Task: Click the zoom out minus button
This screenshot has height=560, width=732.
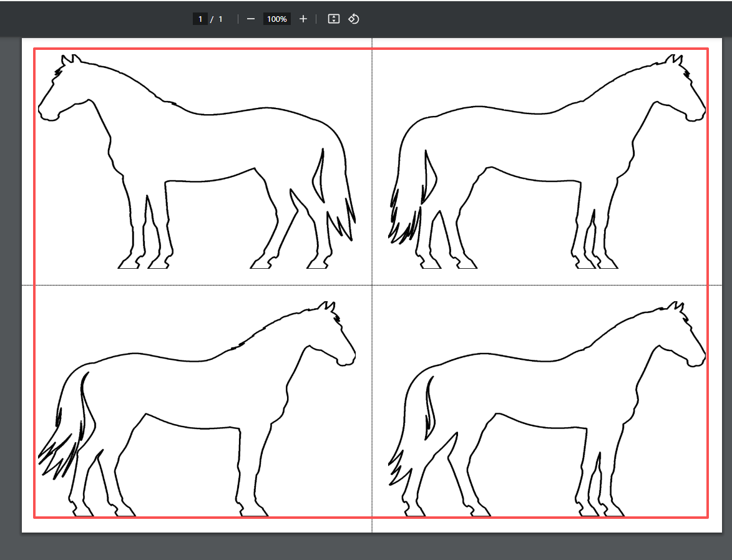Action: click(x=251, y=19)
